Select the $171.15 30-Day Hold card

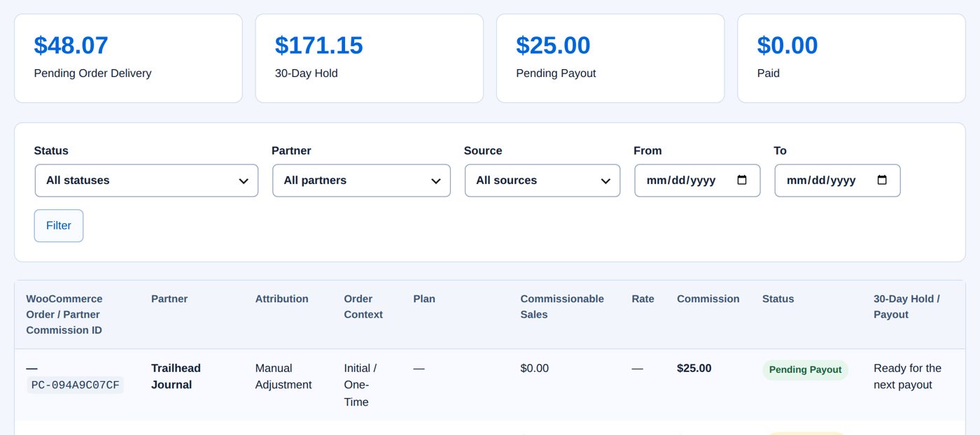click(x=370, y=58)
